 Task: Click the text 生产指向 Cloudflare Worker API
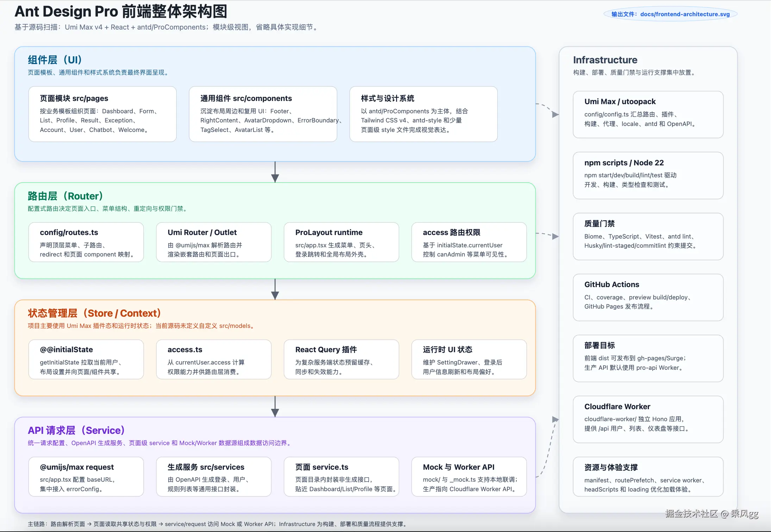pyautogui.click(x=470, y=489)
